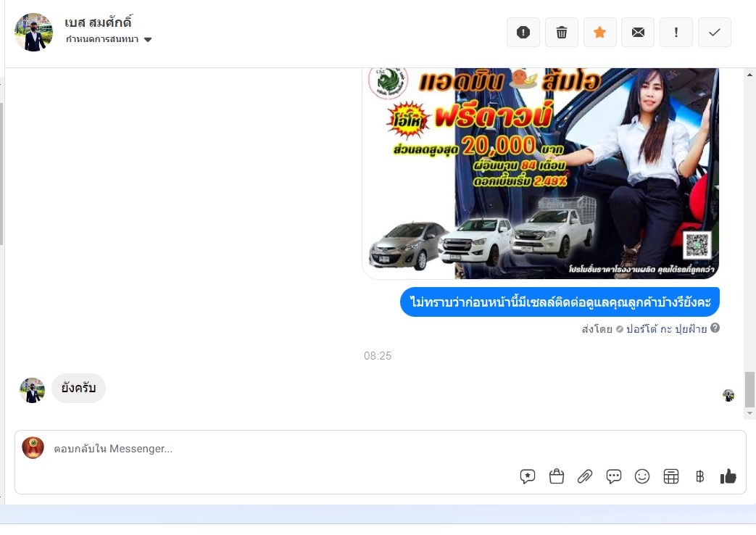Open the speech bubble with dots icon
756x535 pixels.
point(614,476)
